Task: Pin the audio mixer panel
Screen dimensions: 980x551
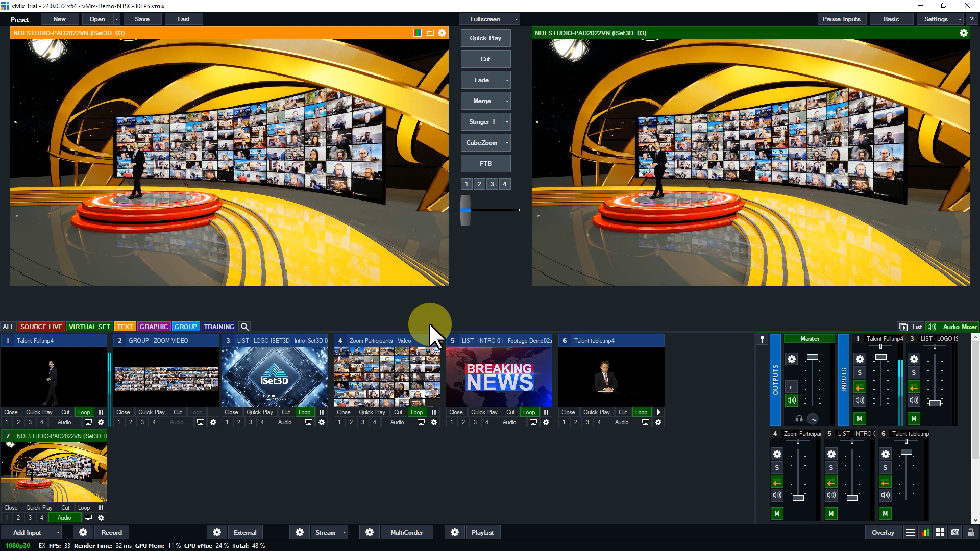Action: point(762,339)
